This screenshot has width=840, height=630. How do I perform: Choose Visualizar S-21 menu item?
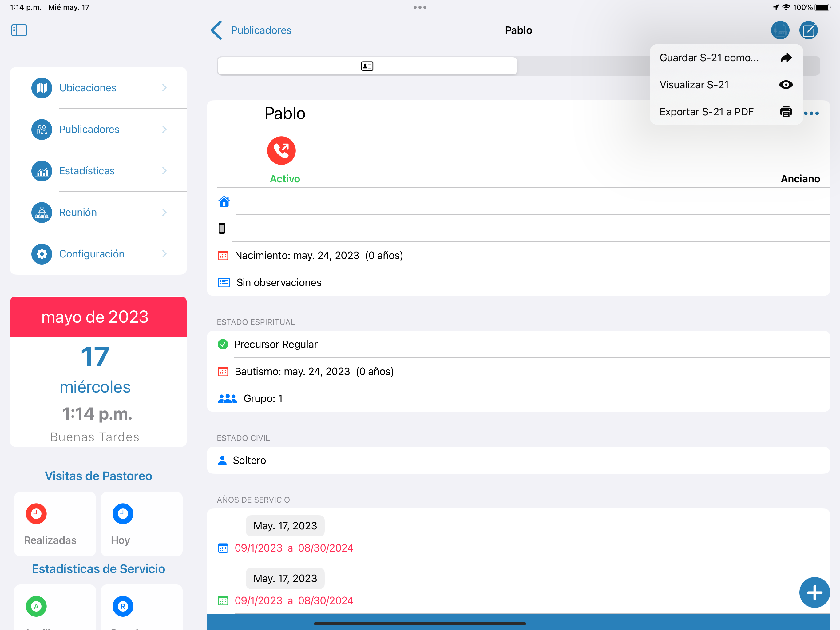pos(726,85)
